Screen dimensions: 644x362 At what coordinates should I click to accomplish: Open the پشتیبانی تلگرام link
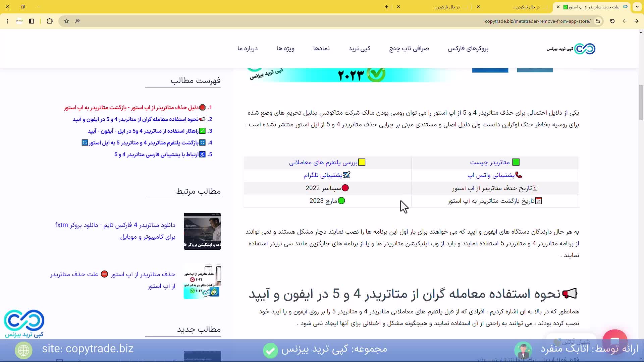pyautogui.click(x=323, y=175)
